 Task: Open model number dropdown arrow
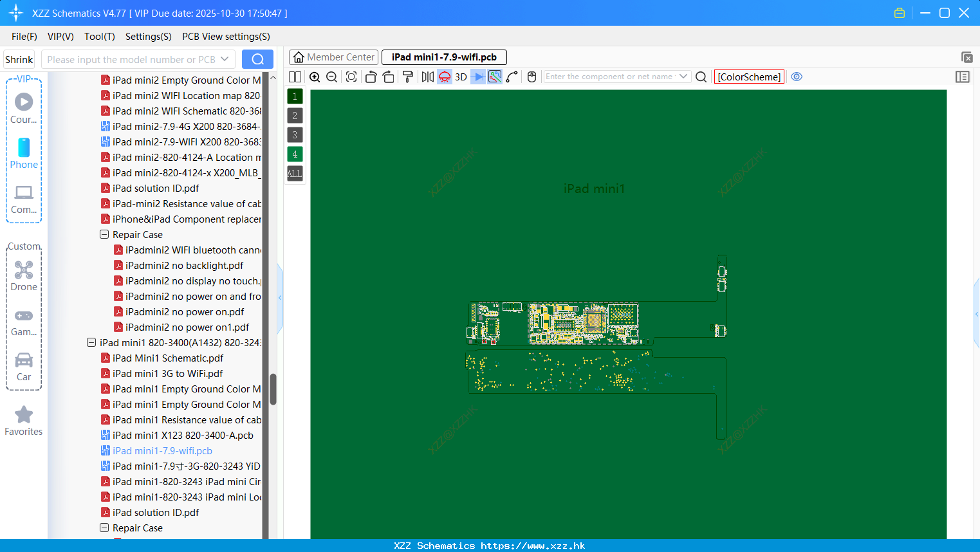(x=225, y=59)
